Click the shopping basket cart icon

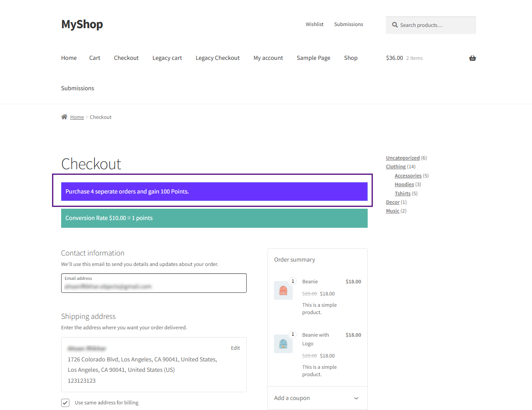coord(472,58)
